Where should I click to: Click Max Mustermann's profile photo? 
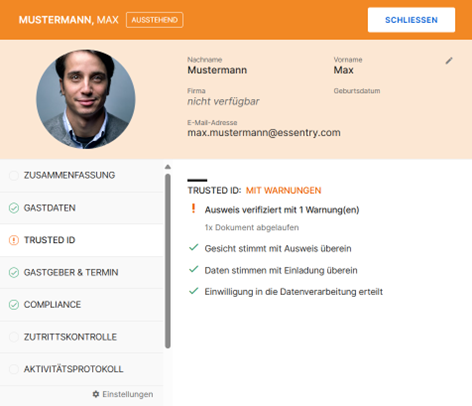[86, 99]
